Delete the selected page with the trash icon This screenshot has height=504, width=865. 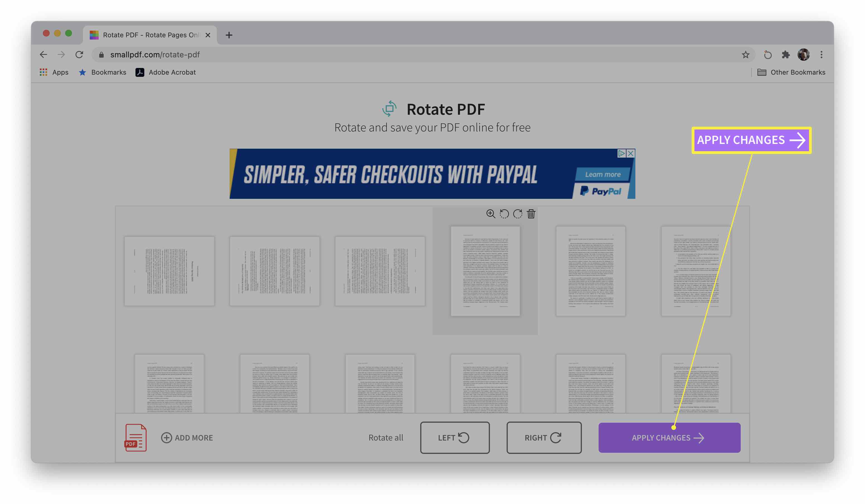531,214
